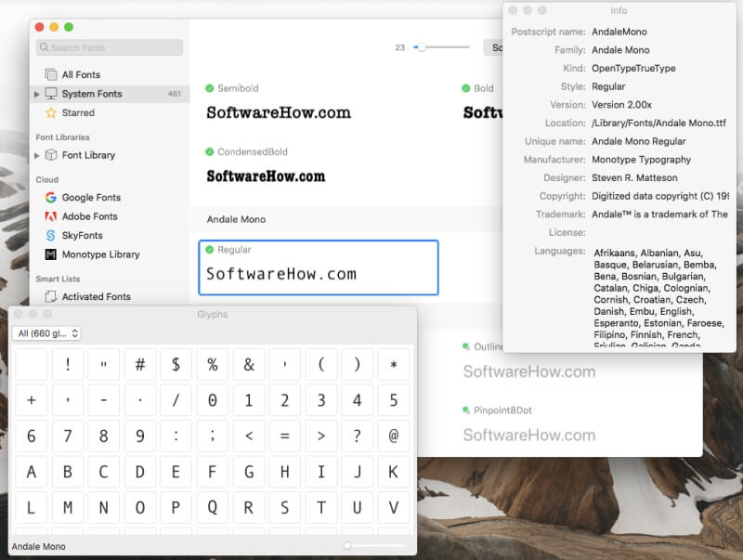The width and height of the screenshot is (743, 560).
Task: Toggle Outline font activation dot
Action: pos(466,346)
